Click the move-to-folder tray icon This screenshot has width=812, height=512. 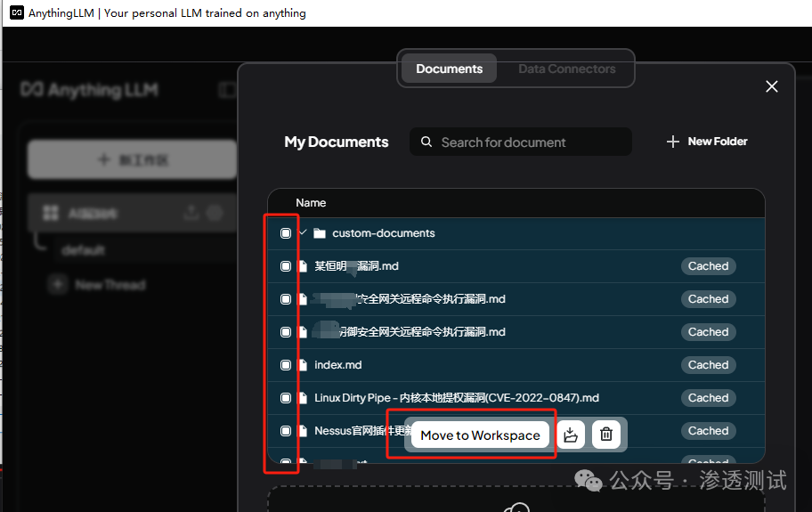(571, 435)
